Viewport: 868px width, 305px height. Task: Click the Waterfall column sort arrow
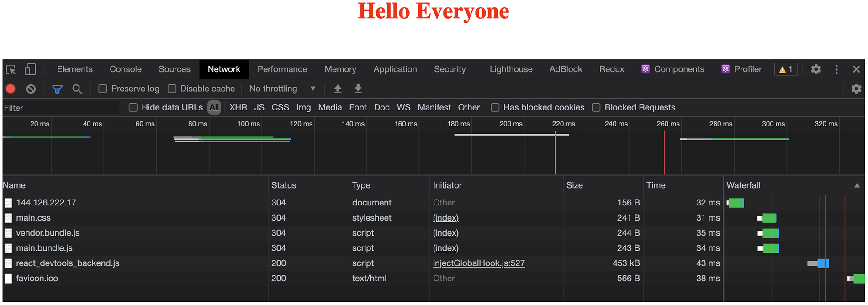[x=857, y=185]
